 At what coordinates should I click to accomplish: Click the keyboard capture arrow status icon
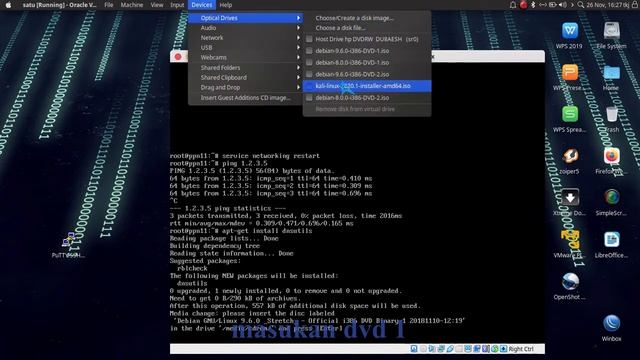pyautogui.click(x=504, y=349)
